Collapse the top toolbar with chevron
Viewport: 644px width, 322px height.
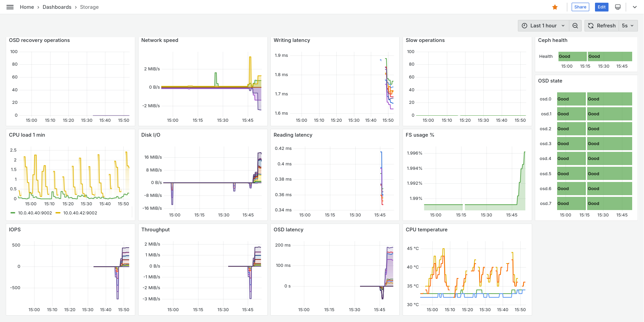635,7
